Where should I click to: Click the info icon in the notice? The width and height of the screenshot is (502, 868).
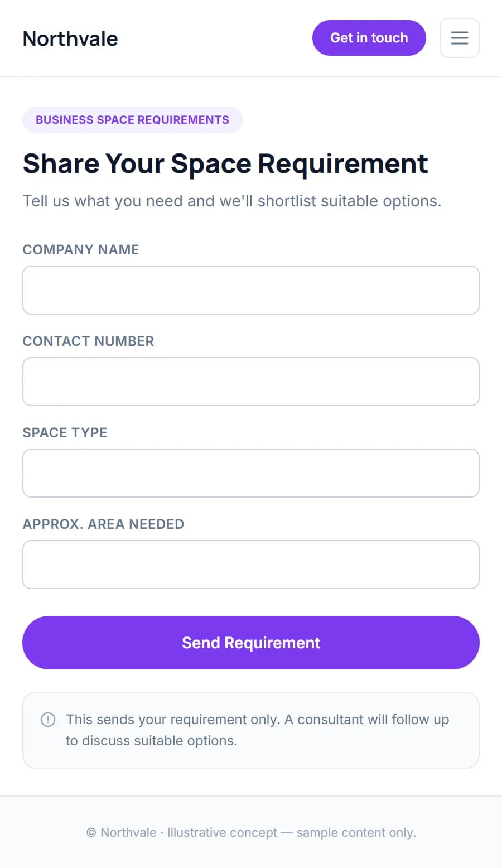48,720
